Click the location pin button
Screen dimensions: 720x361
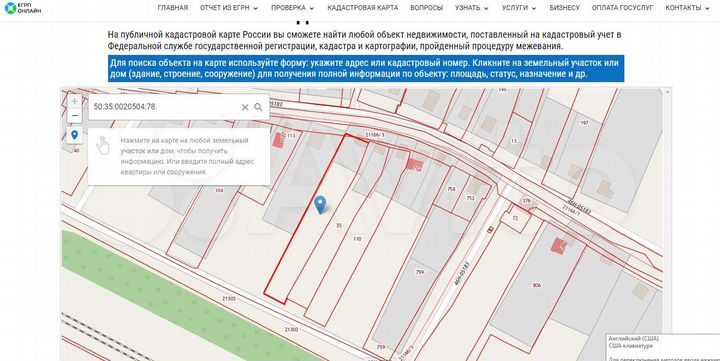tap(74, 135)
